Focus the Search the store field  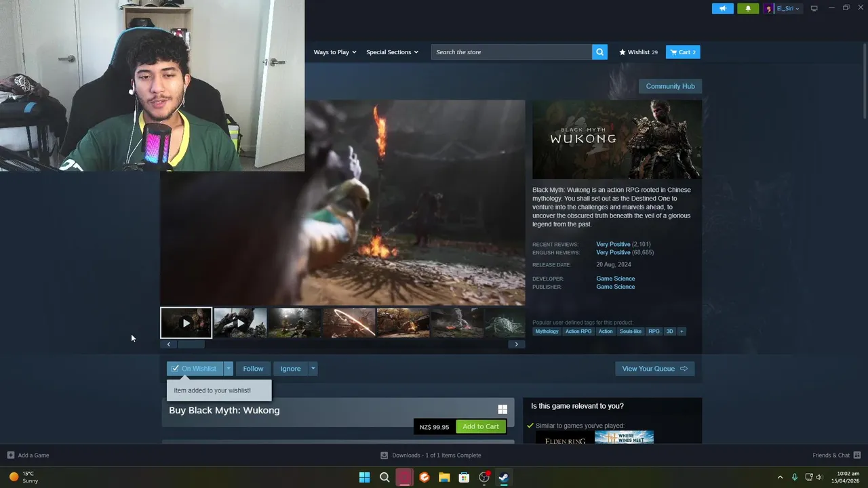(x=511, y=52)
